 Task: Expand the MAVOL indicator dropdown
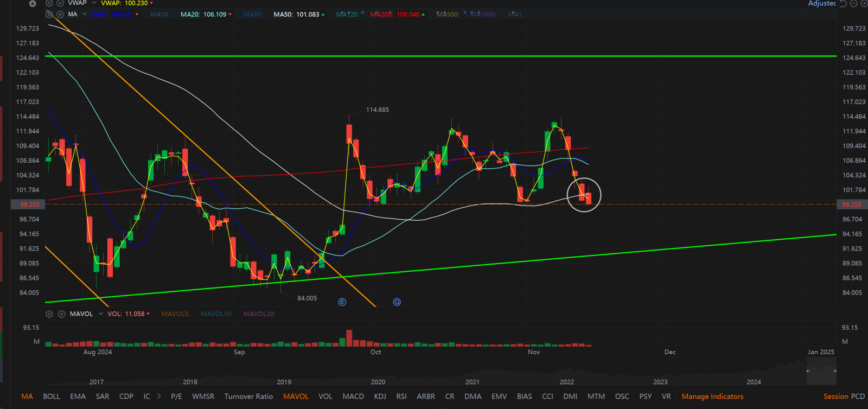[100, 314]
